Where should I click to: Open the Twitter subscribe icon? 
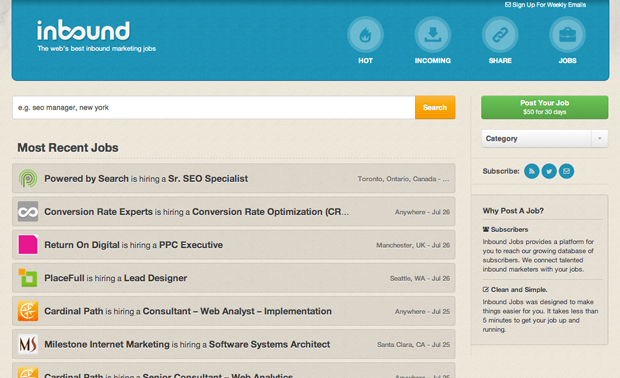click(549, 171)
